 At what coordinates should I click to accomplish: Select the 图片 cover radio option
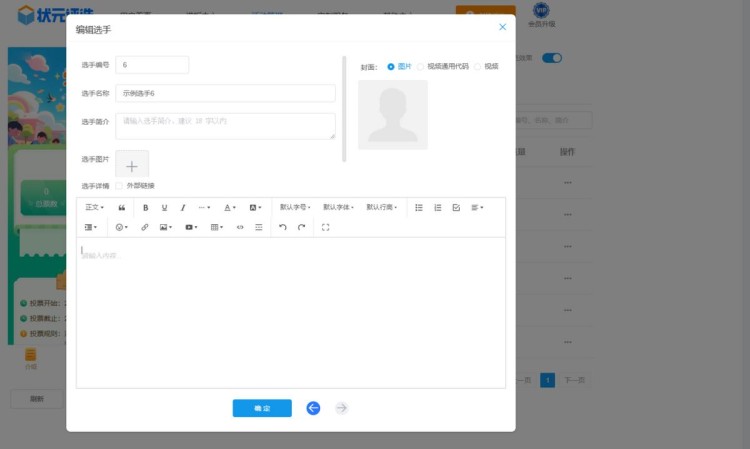click(391, 66)
